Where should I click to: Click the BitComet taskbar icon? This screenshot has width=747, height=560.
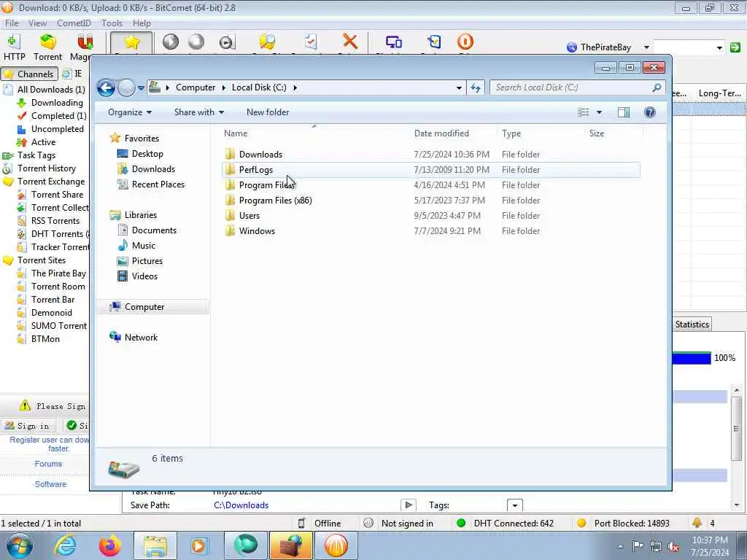point(336,545)
